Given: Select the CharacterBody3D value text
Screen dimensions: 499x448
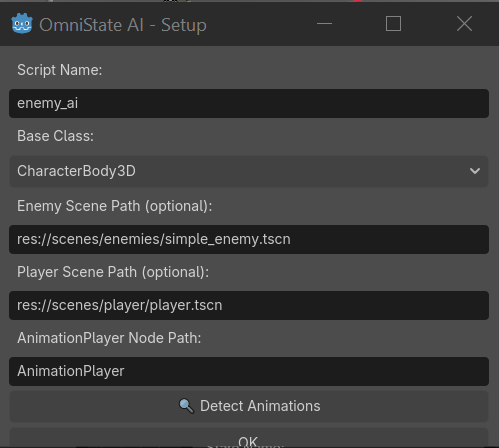Looking at the screenshot, I should tap(76, 171).
